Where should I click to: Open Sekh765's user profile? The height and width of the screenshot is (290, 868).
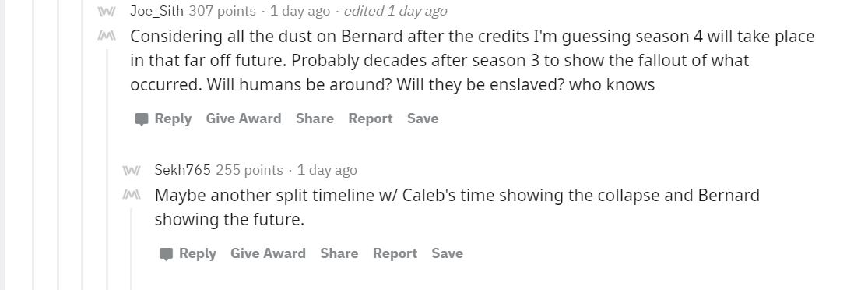pos(183,170)
